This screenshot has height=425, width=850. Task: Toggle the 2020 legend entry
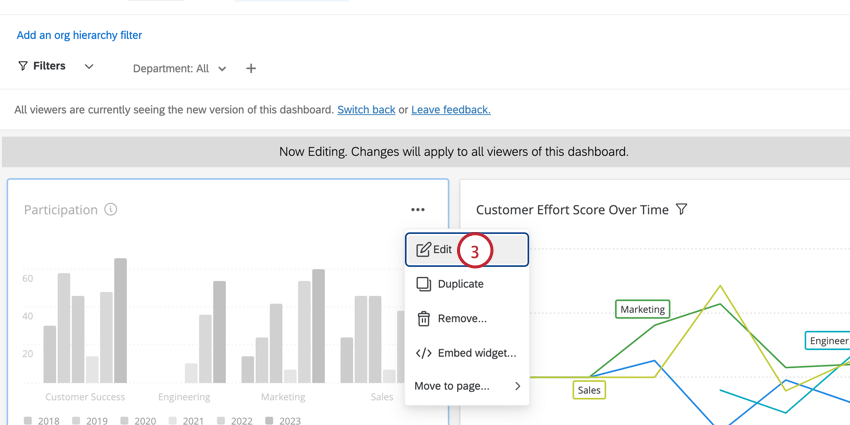click(138, 421)
